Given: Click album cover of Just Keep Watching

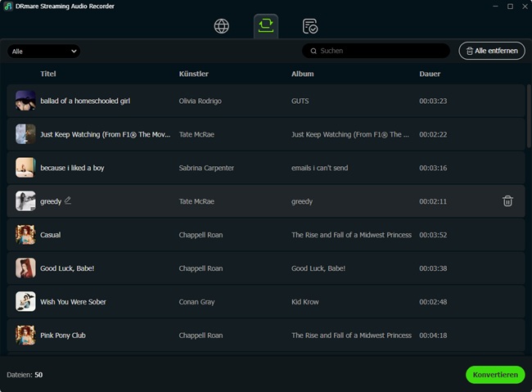Looking at the screenshot, I should pos(25,134).
